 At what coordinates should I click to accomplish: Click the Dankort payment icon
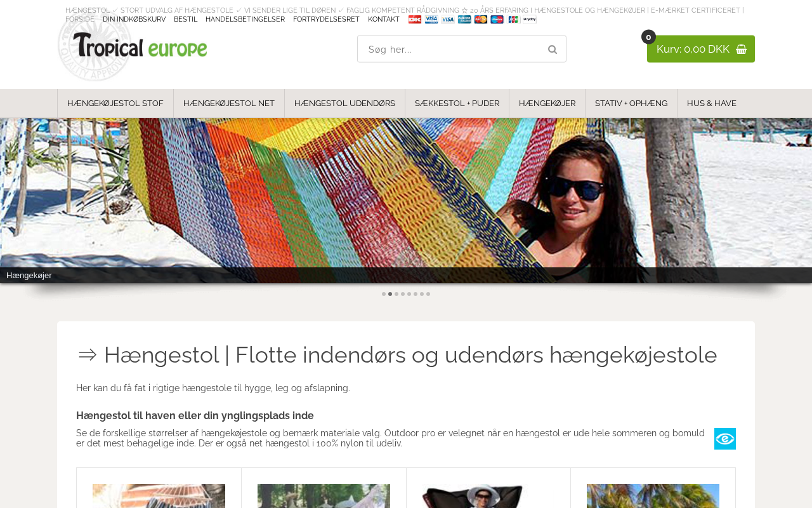pyautogui.click(x=415, y=20)
